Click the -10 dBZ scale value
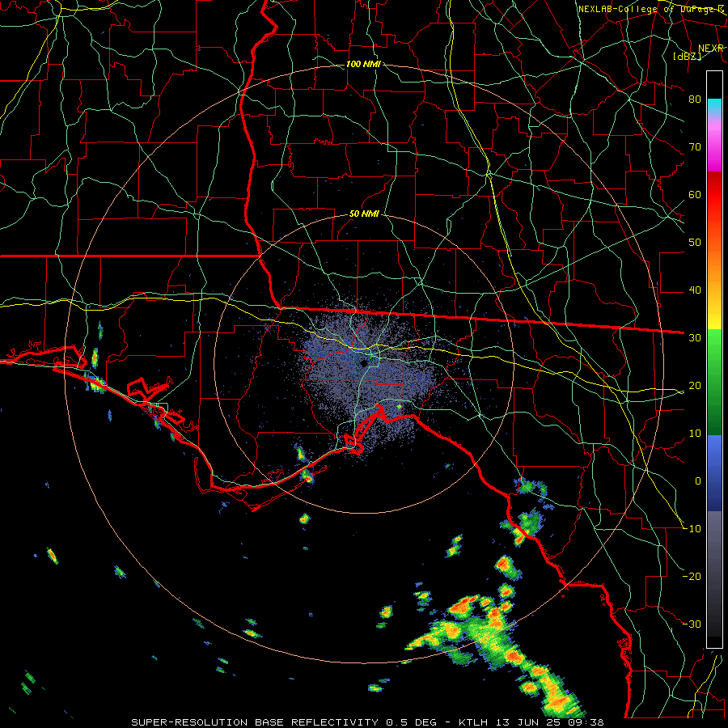This screenshot has height=728, width=728. [692, 528]
